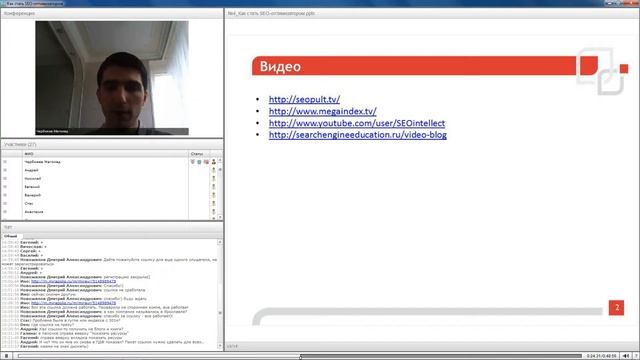Click chat panel scroll-up arrow

coord(220,242)
